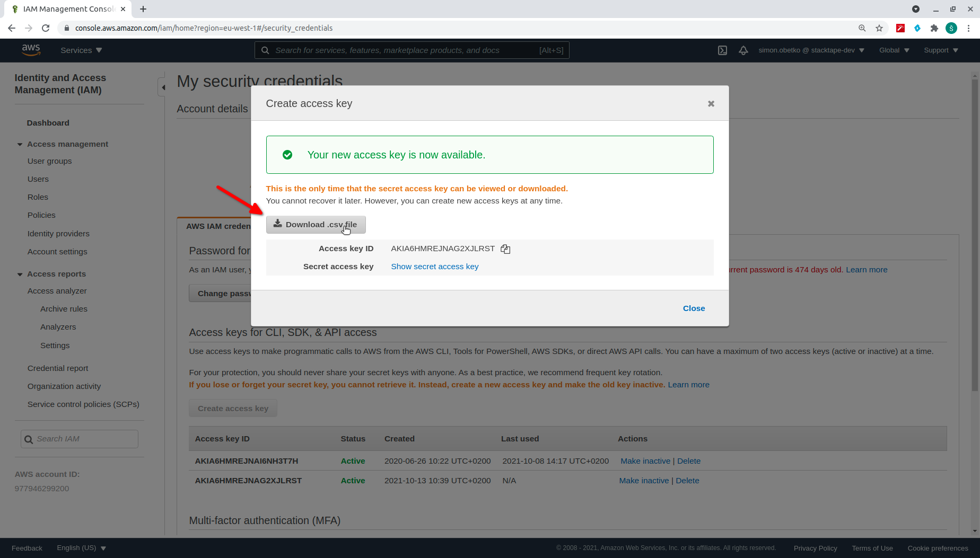Open the notifications bell icon
The width and height of the screenshot is (980, 558).
click(743, 50)
